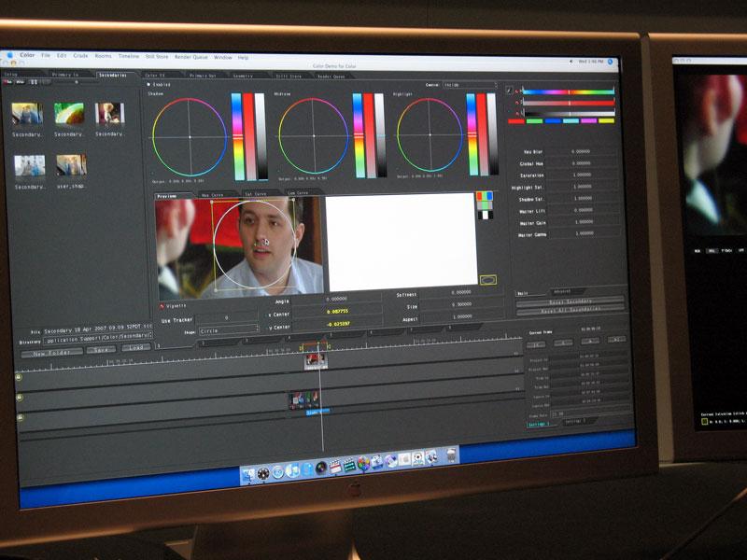This screenshot has width=747, height=560.
Task: Click the red color swatch
Action: 516,121
